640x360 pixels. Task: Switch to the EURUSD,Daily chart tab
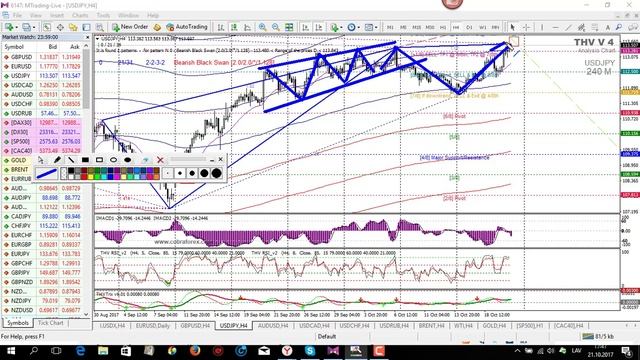[x=152, y=326]
